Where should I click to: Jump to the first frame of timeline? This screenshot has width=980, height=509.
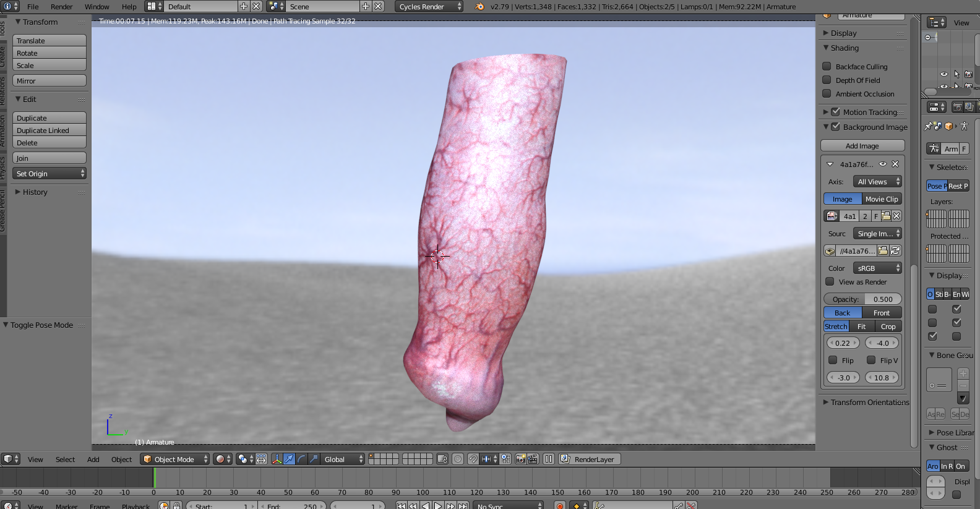tap(401, 506)
